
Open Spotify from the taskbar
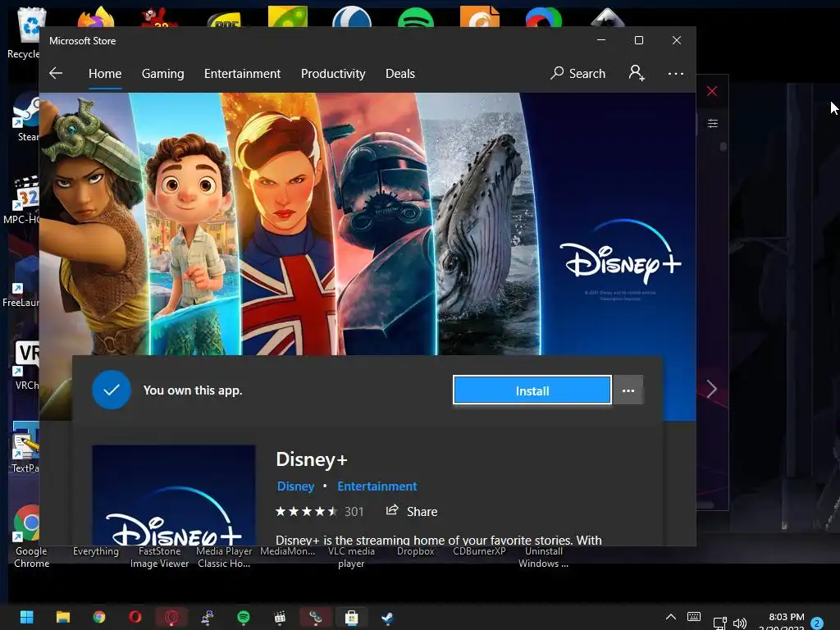[244, 617]
